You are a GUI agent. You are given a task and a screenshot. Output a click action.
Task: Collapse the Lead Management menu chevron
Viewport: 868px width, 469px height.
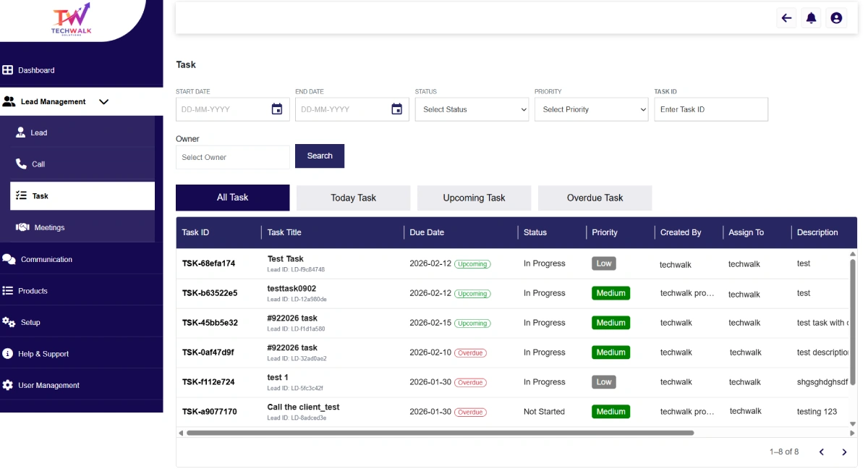click(103, 102)
